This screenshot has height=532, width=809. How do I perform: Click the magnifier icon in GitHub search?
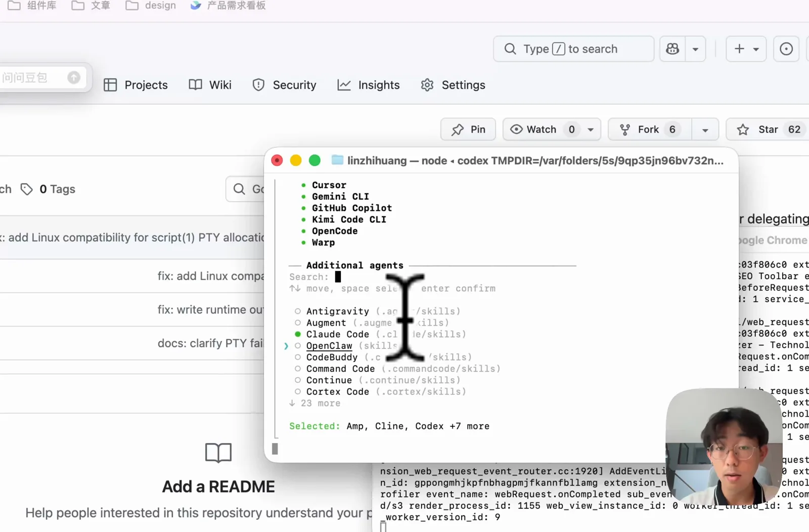click(x=510, y=49)
